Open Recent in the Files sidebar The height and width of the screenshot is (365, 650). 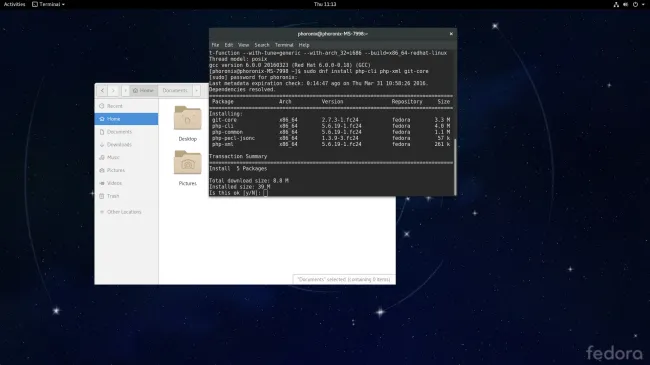[126, 106]
